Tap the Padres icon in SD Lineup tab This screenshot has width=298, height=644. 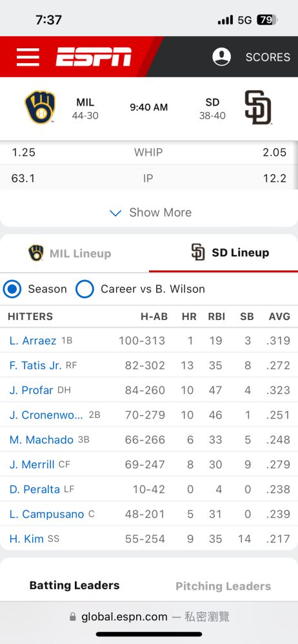coord(199,252)
